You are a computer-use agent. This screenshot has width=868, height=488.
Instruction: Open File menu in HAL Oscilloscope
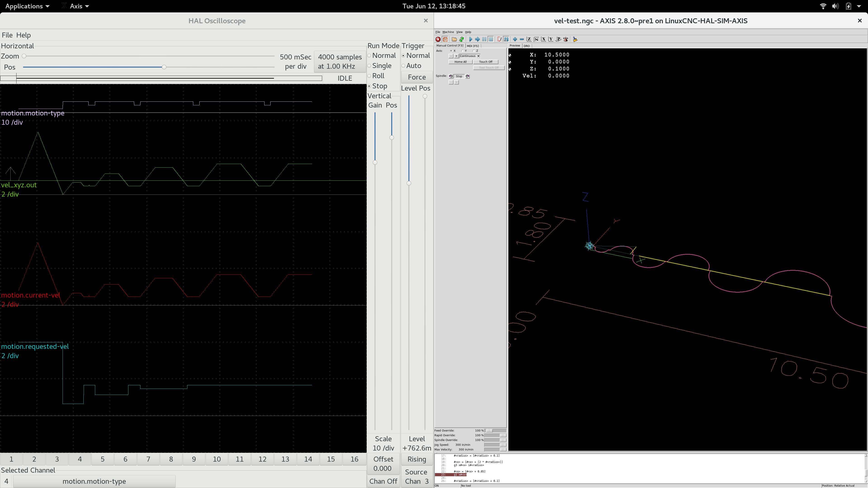[7, 35]
